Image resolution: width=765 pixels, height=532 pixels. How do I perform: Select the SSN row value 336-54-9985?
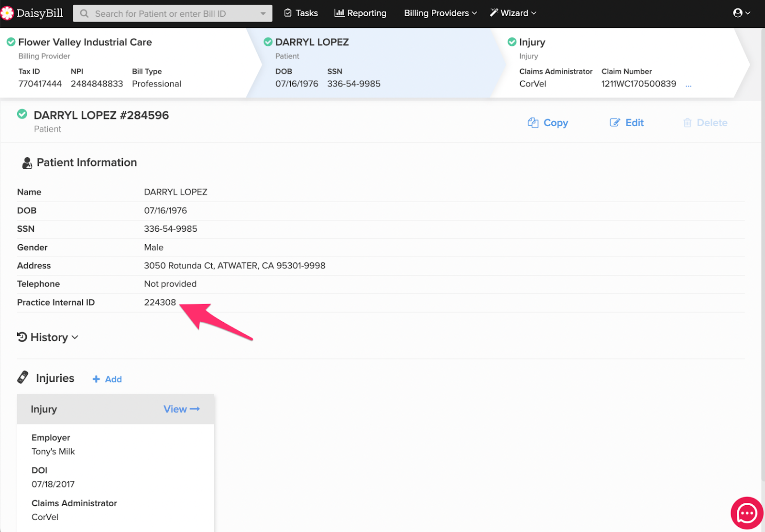point(171,229)
